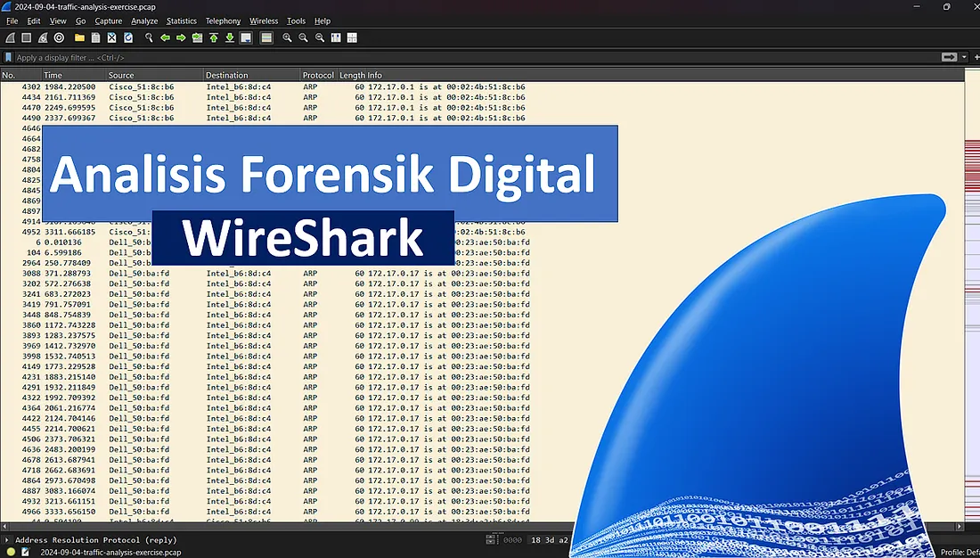Open the Capture menu
The width and height of the screenshot is (980, 558).
coord(108,21)
